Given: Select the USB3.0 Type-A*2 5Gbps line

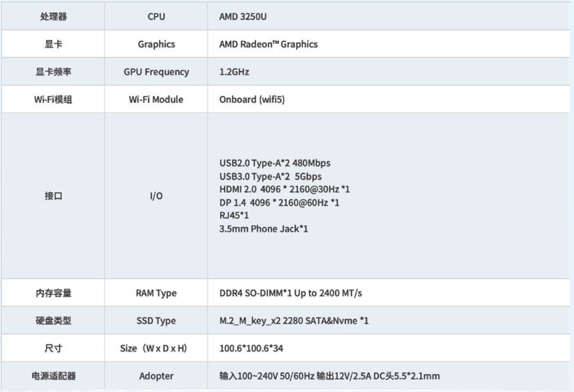Looking at the screenshot, I should point(271,176).
